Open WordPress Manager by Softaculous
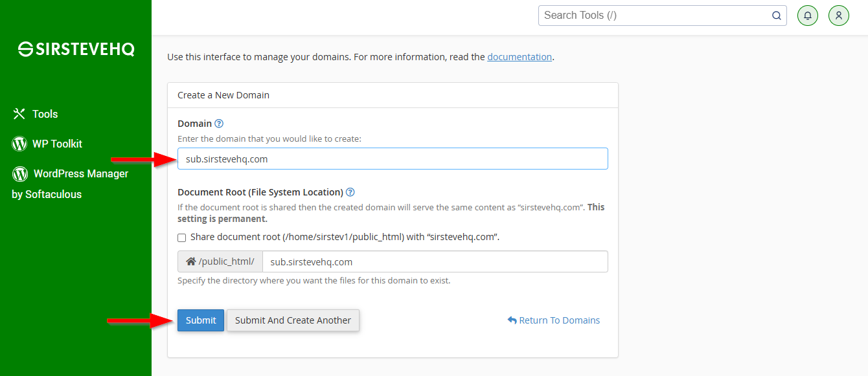Viewport: 868px width, 376px height. coord(70,184)
